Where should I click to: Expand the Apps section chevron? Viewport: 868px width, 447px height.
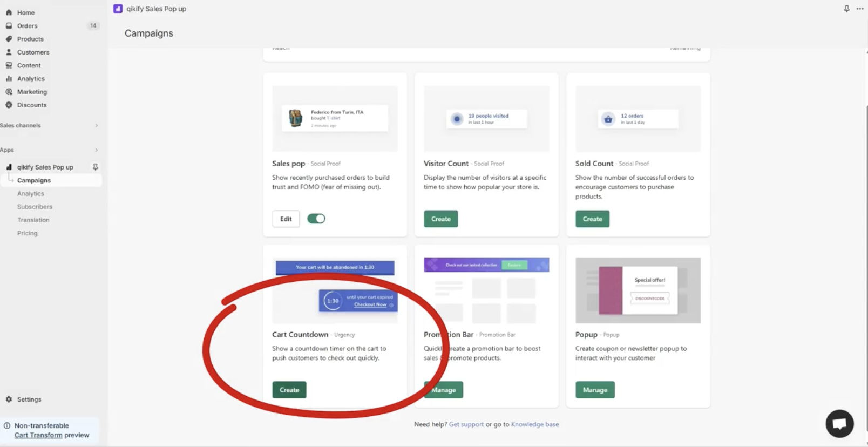pos(97,150)
